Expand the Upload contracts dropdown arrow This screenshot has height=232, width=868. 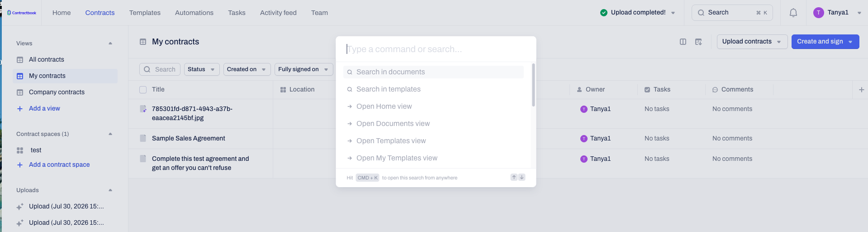pos(779,42)
